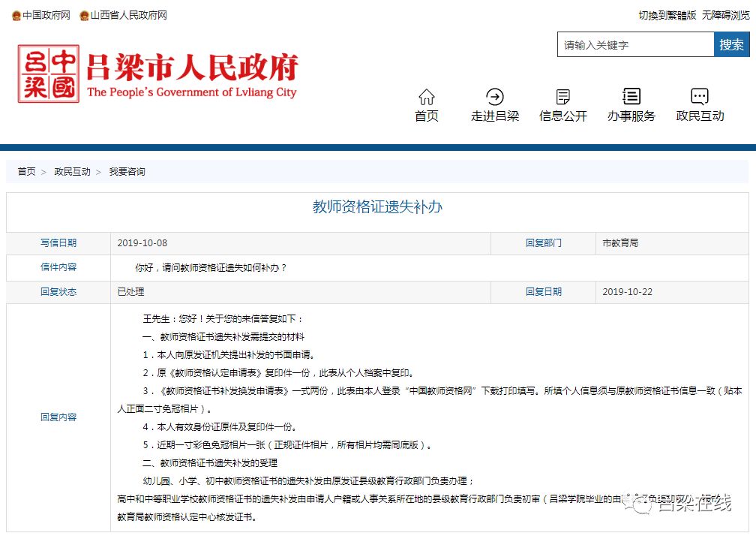Image resolution: width=756 pixels, height=536 pixels.
Task: Click the 吕梁中国 red seal logo
Action: pyautogui.click(x=48, y=74)
